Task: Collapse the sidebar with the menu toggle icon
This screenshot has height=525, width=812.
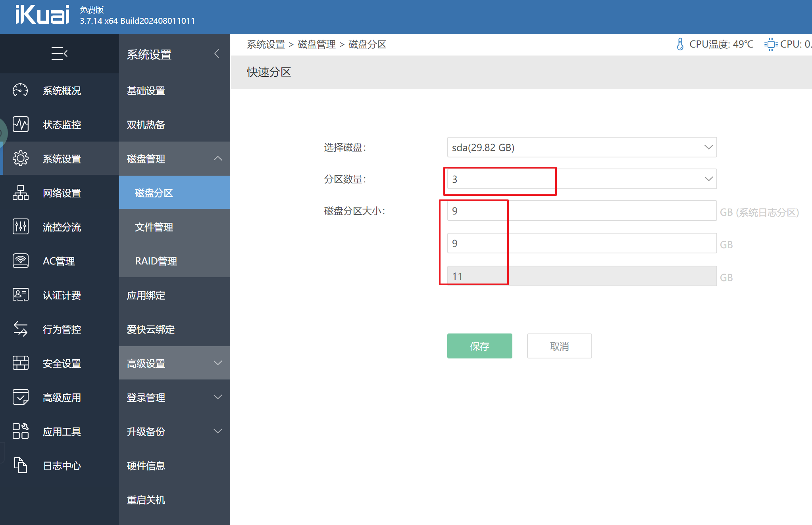Action: click(x=60, y=54)
